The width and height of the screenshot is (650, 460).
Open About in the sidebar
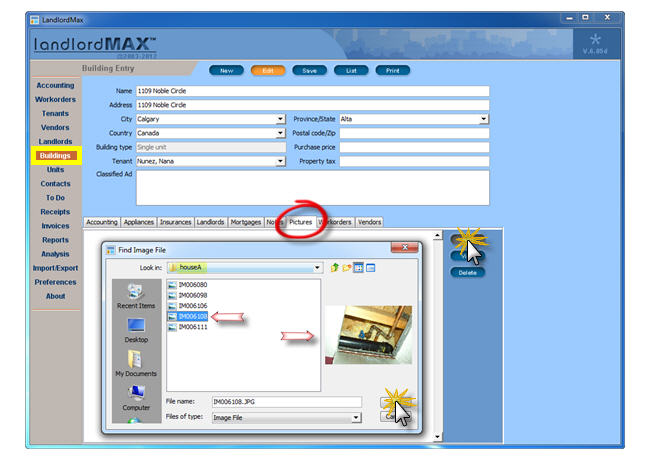pos(55,296)
